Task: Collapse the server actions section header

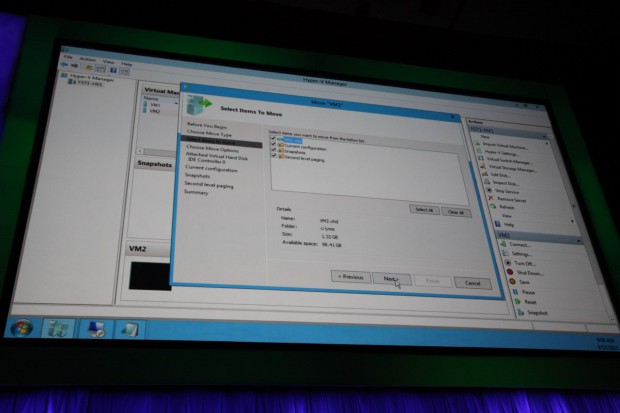Action: pyautogui.click(x=544, y=136)
